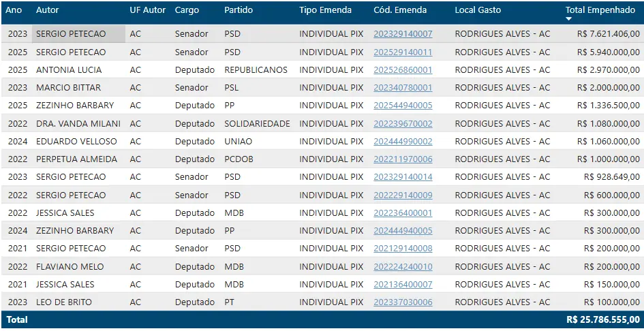The image size is (644, 331).
Task: Click the Tipo Emenda column header
Action: 325,10
